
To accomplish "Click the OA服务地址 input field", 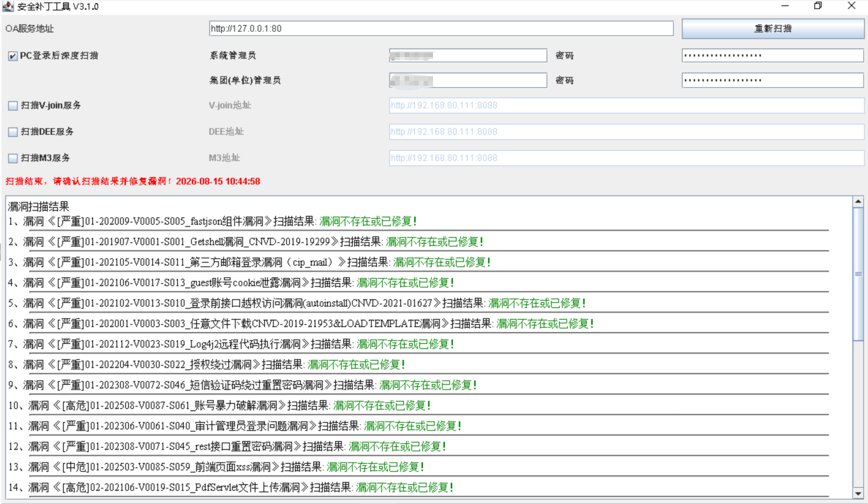I will [x=441, y=29].
